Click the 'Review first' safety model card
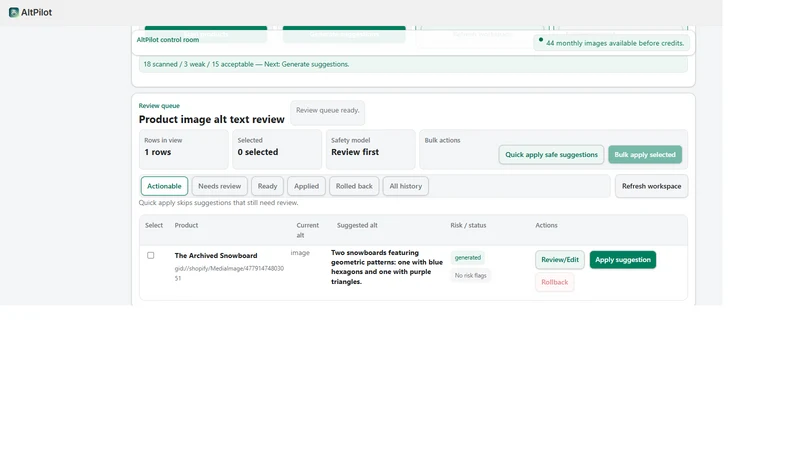This screenshot has height=450, width=800. [x=370, y=149]
